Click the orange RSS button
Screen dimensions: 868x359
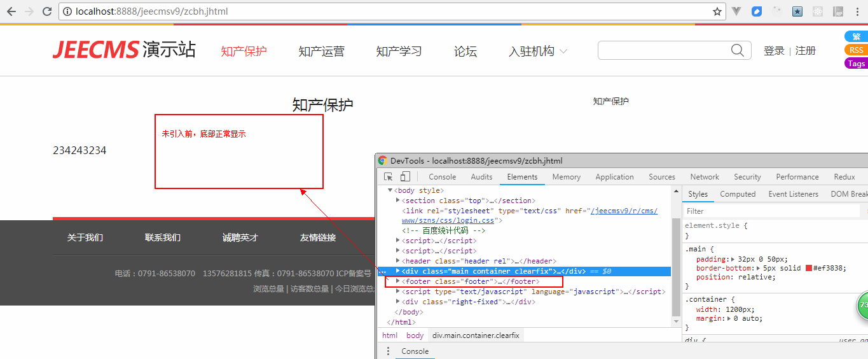(x=856, y=50)
